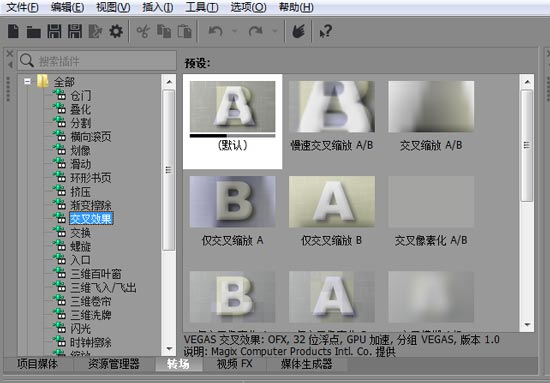Open the 帮助(H) menu
The image size is (550, 383).
click(x=296, y=7)
